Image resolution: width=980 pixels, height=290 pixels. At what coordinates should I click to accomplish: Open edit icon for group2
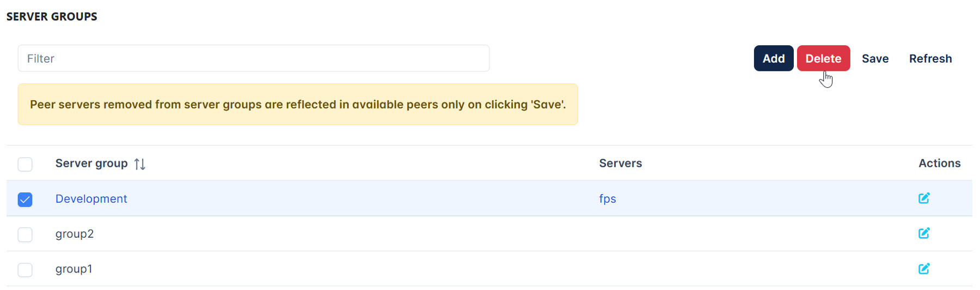pyautogui.click(x=924, y=233)
